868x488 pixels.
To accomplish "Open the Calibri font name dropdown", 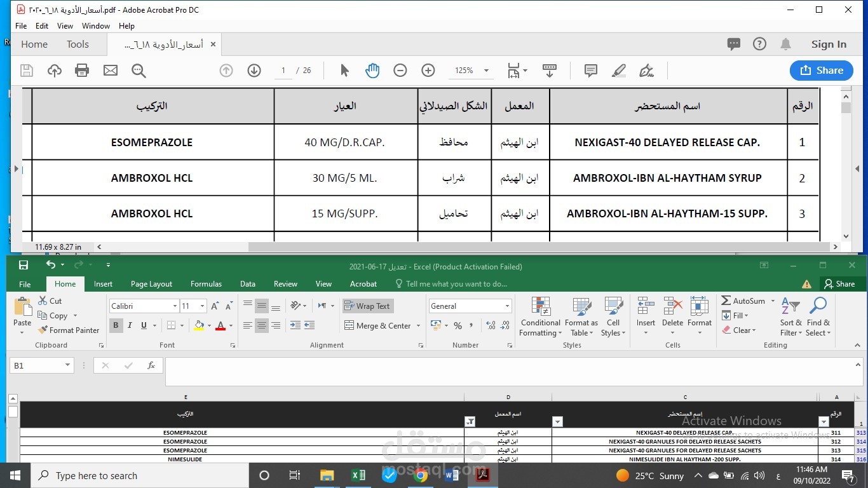I will coord(175,306).
